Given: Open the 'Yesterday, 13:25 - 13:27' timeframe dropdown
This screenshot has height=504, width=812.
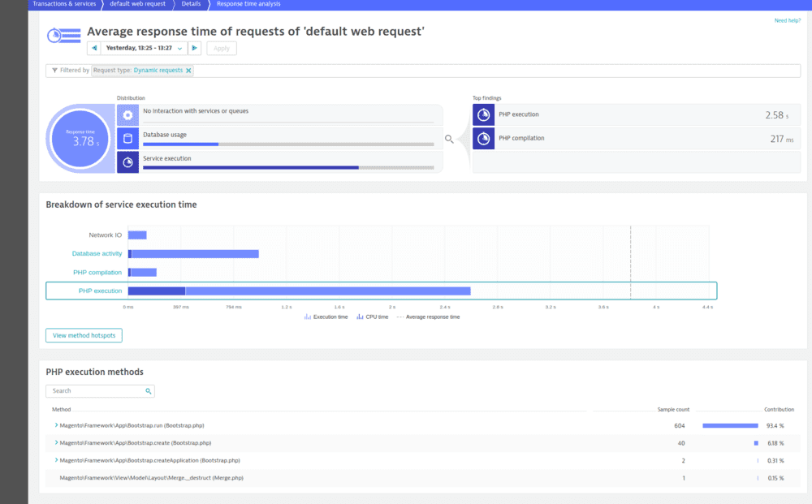Looking at the screenshot, I should [143, 47].
